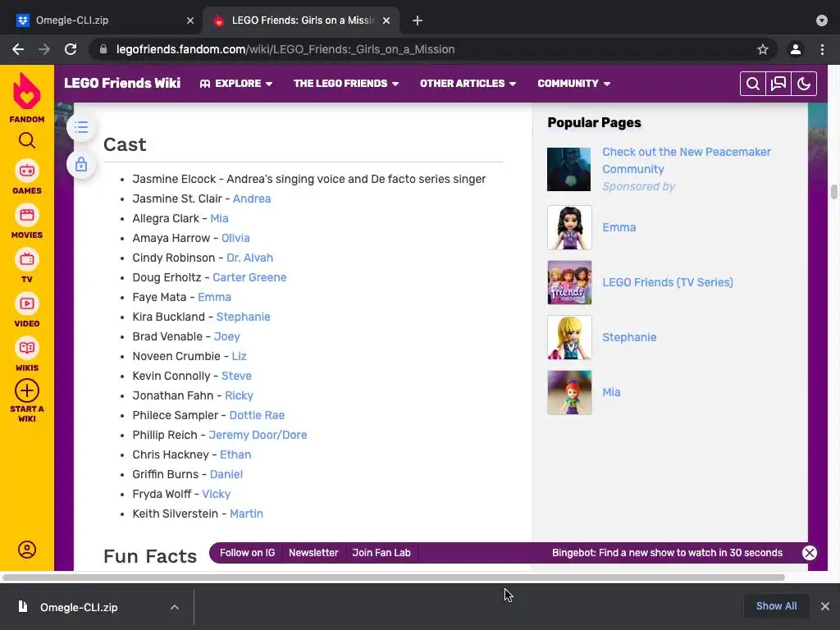The height and width of the screenshot is (630, 840).
Task: Open the Mia popular page link in sidebar
Action: pos(611,392)
